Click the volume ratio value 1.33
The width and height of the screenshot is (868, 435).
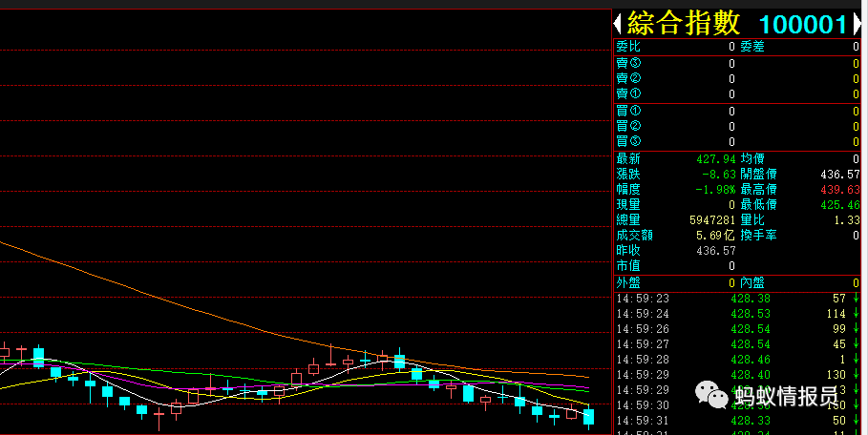pyautogui.click(x=847, y=220)
